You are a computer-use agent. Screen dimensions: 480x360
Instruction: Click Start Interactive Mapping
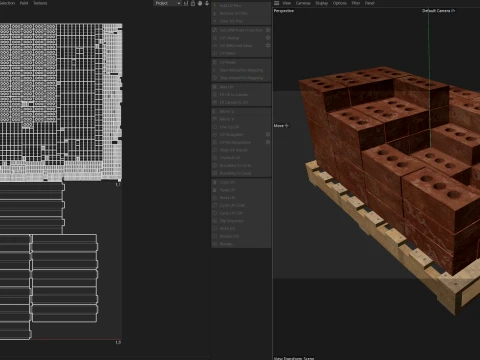(x=241, y=70)
